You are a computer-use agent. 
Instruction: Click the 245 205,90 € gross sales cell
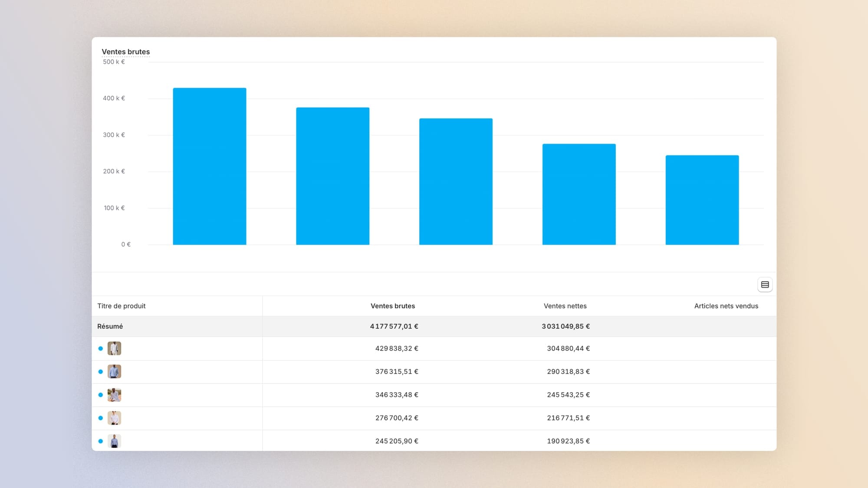(397, 441)
